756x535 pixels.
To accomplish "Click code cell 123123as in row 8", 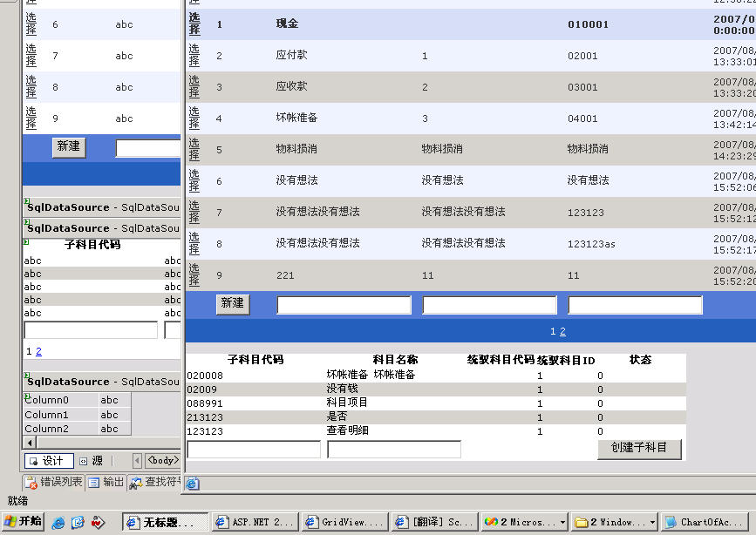I will (591, 244).
